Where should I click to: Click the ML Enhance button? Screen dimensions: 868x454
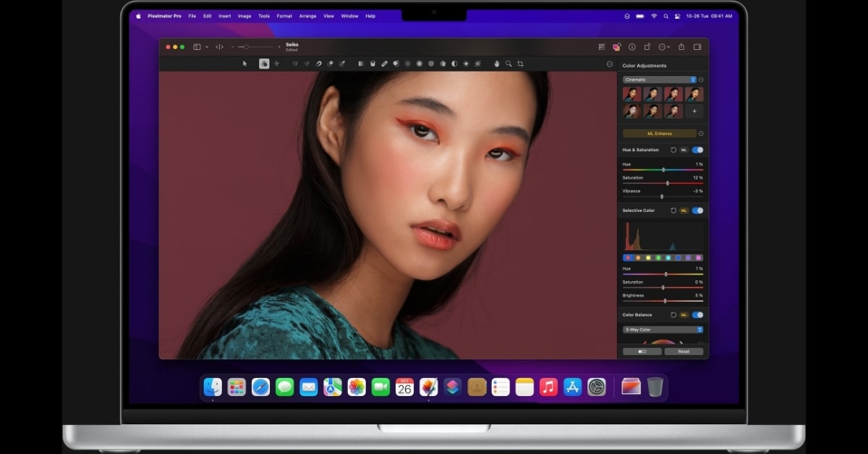[659, 134]
